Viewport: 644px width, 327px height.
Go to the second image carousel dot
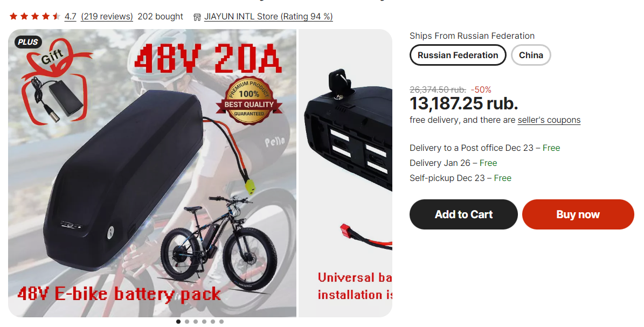[x=187, y=322]
